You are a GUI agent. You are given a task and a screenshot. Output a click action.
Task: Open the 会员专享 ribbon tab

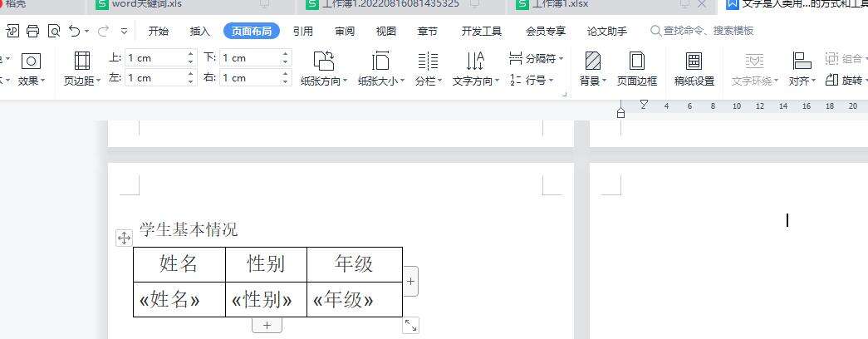click(545, 31)
